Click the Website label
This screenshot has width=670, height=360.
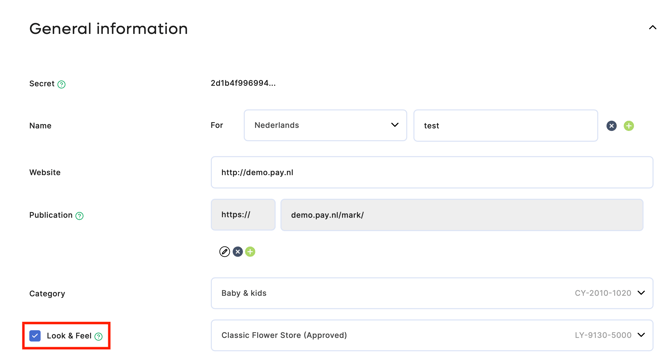[x=45, y=172]
